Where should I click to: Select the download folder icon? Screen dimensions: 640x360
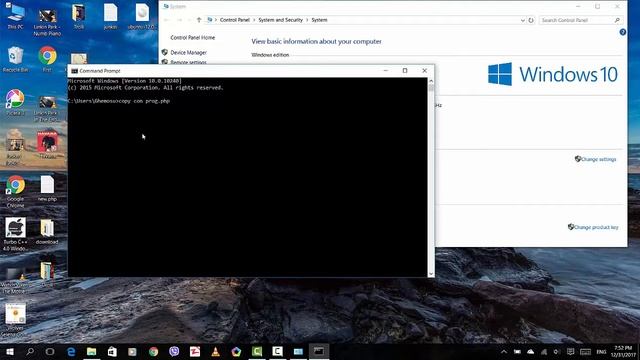coord(47,231)
